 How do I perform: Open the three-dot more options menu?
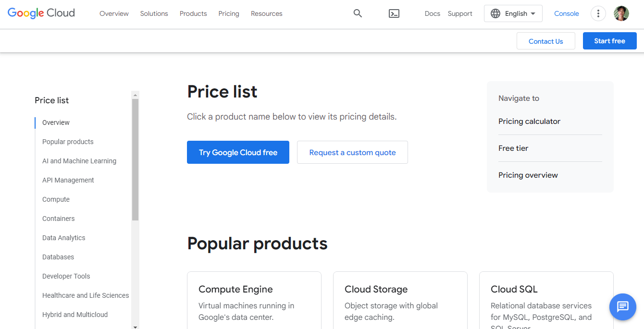tap(598, 13)
